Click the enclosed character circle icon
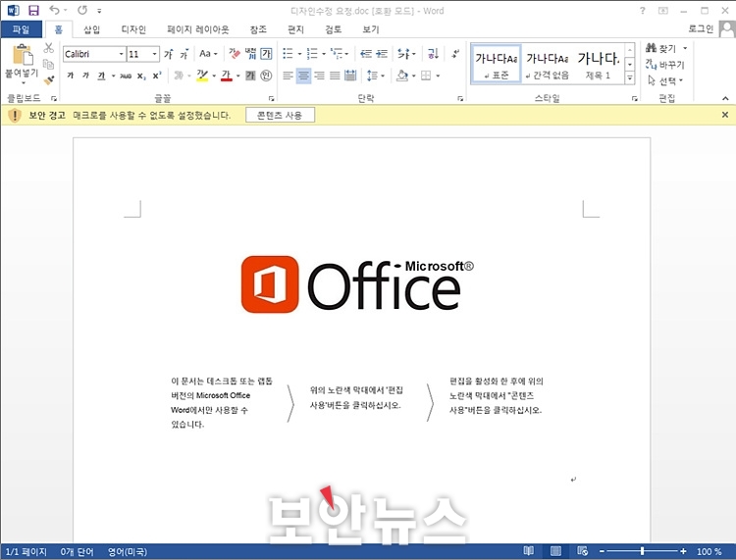 (266, 76)
